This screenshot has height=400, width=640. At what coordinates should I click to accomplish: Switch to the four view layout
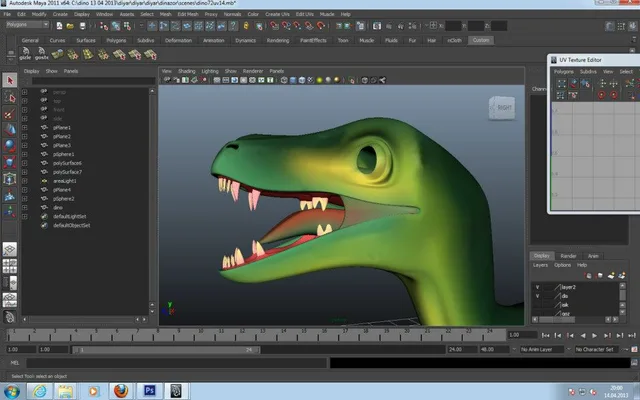point(9,266)
